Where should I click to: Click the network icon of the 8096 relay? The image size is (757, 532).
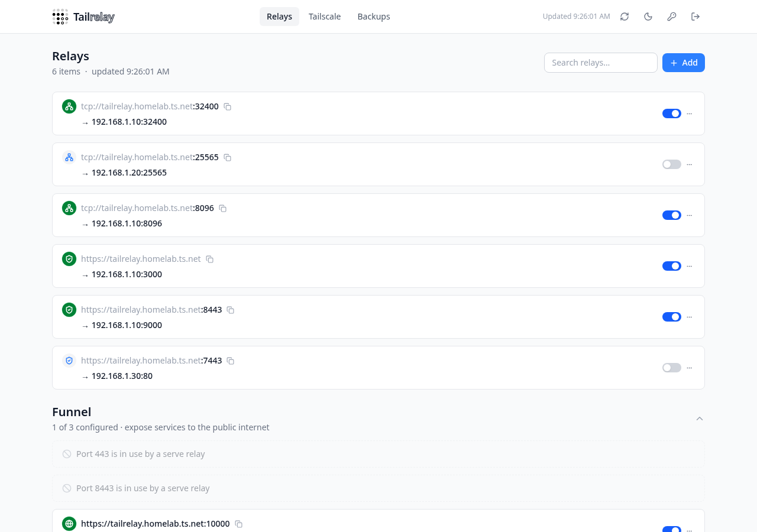pyautogui.click(x=69, y=208)
